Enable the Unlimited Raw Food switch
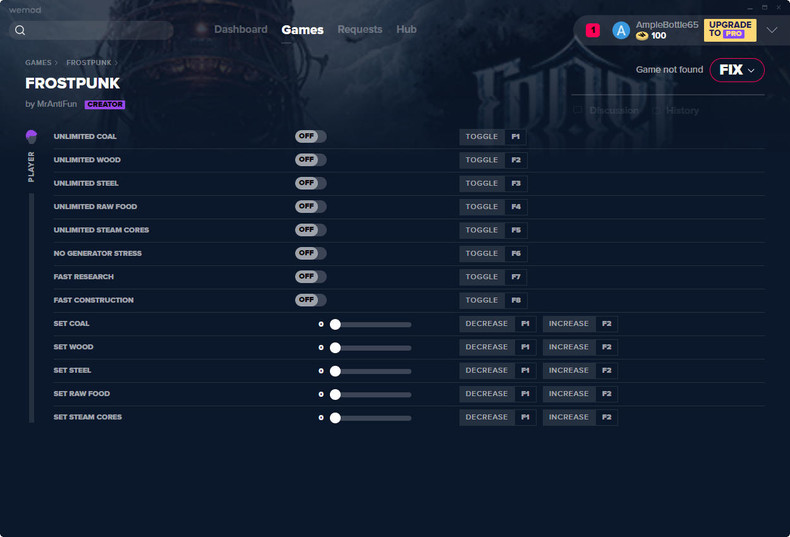The image size is (790, 537). point(310,207)
